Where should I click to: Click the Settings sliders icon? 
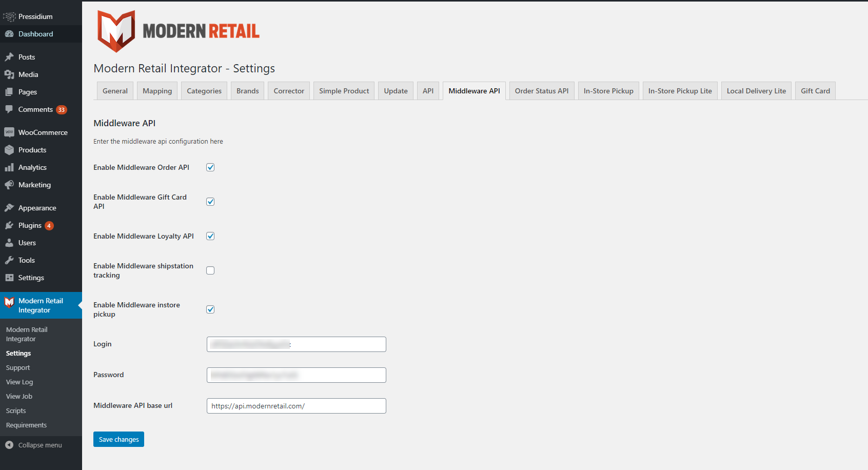tap(9, 278)
